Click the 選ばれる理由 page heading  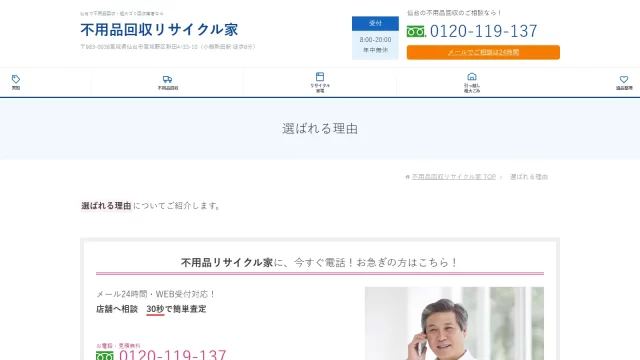[320, 129]
